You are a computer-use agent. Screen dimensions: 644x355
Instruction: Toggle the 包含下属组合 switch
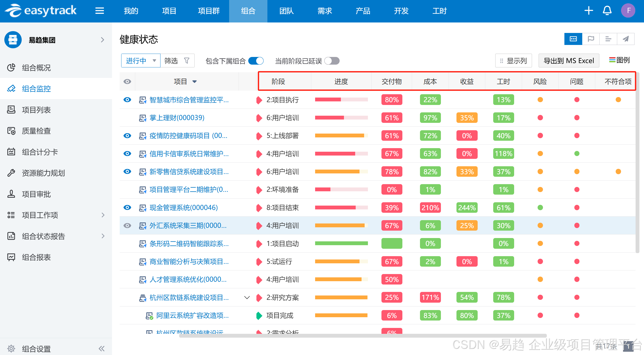click(x=256, y=61)
